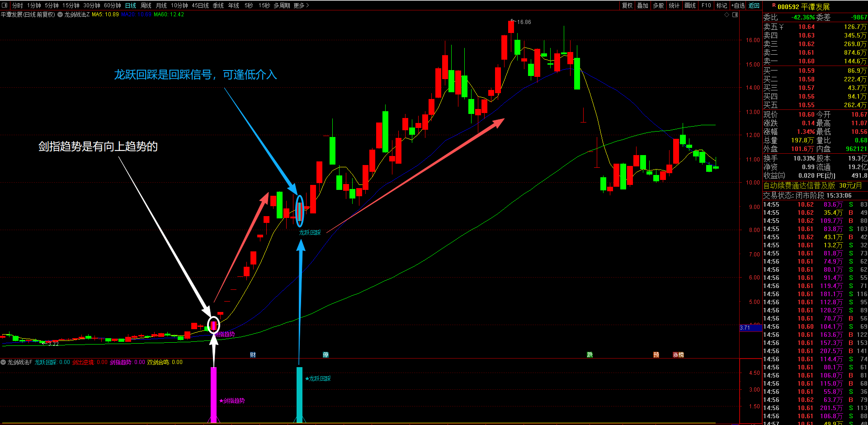
Task: Switch to 周线 weekly chart
Action: [x=146, y=5]
